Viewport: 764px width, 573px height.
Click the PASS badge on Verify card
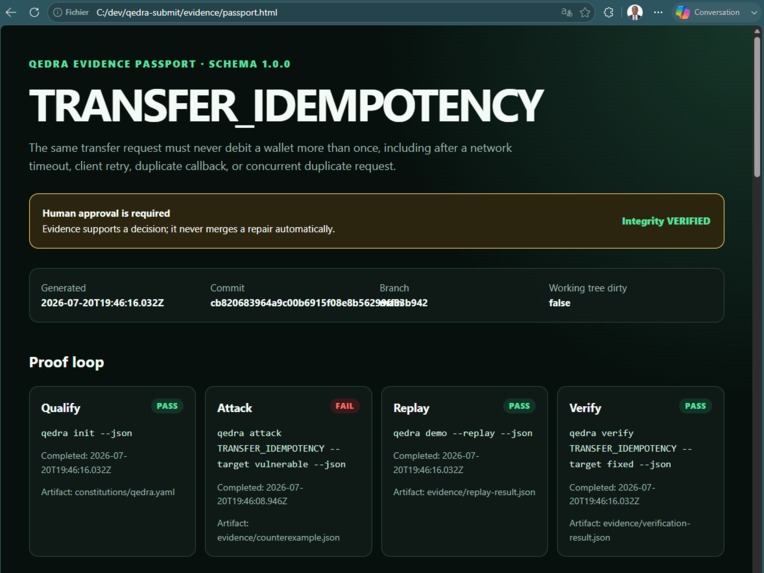(x=695, y=406)
